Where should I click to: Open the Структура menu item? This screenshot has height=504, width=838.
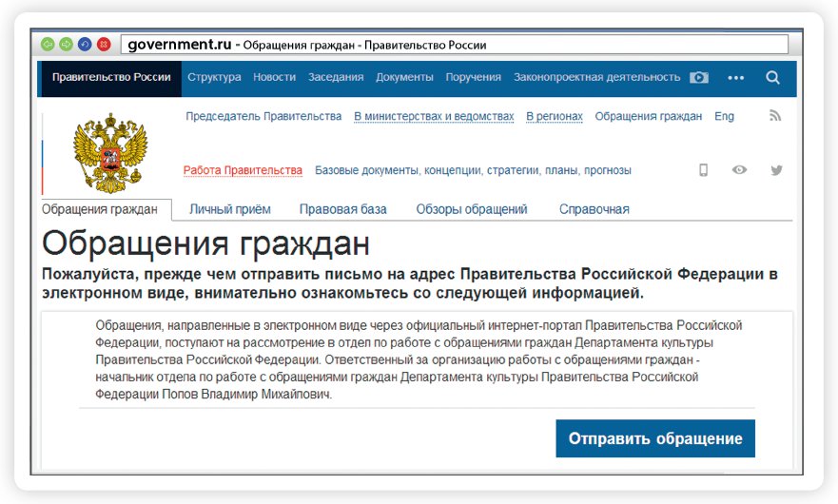214,77
